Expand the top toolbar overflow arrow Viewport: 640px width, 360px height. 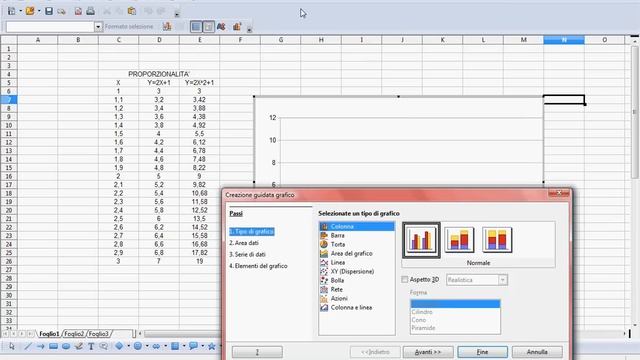pyautogui.click(x=177, y=15)
